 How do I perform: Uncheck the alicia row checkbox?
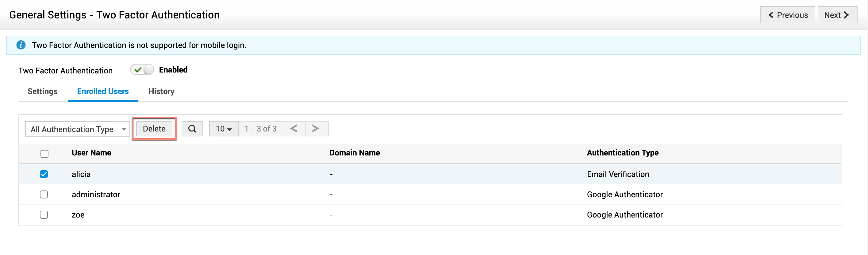point(44,174)
